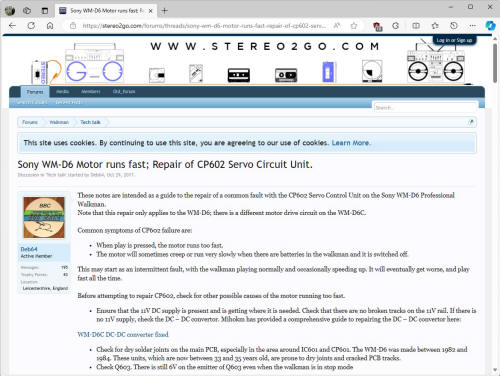Open the cookies Learn More link
500x376 pixels.
350,143
